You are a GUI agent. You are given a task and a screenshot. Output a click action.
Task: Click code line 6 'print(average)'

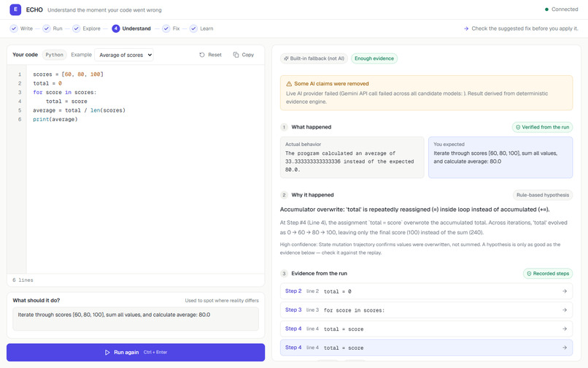click(x=55, y=120)
